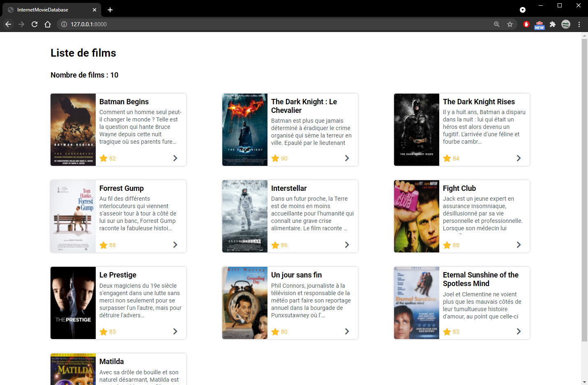
Task: Bookmark the page with the star icon
Action: [x=510, y=24]
